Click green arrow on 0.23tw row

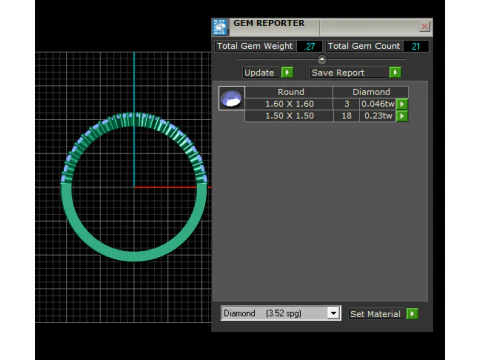(x=402, y=116)
